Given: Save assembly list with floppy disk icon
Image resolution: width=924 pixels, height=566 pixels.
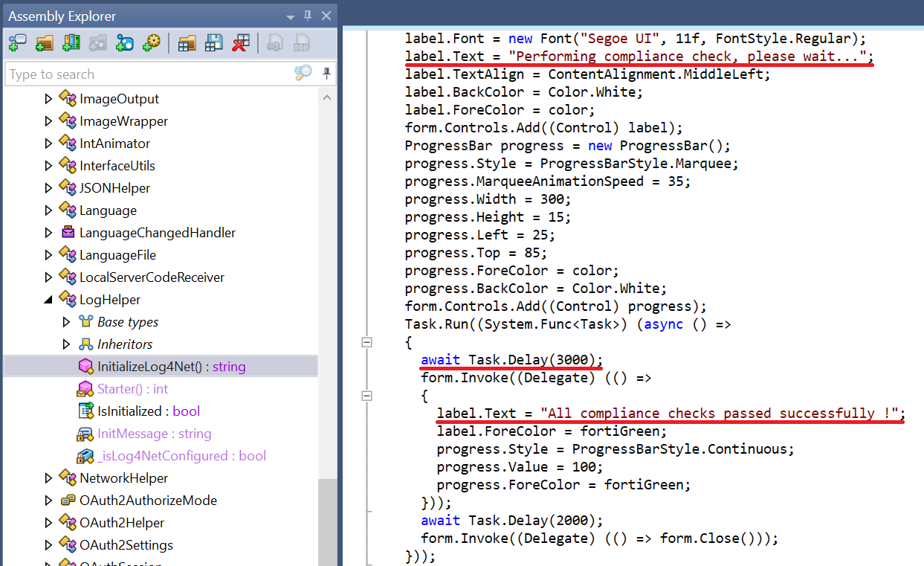Looking at the screenshot, I should 214,43.
